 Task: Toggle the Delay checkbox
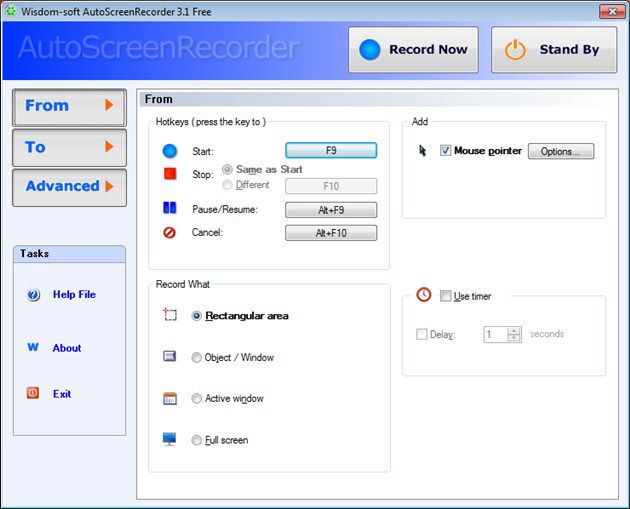(421, 334)
